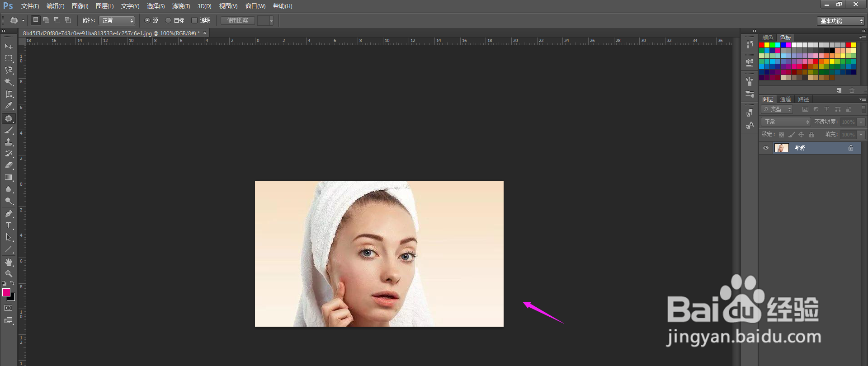Select the Brush tool

pyautogui.click(x=9, y=130)
